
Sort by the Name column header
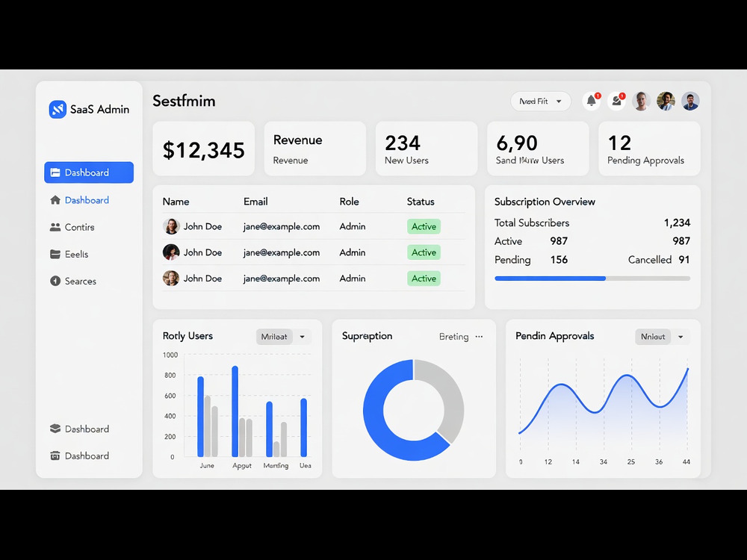(176, 202)
